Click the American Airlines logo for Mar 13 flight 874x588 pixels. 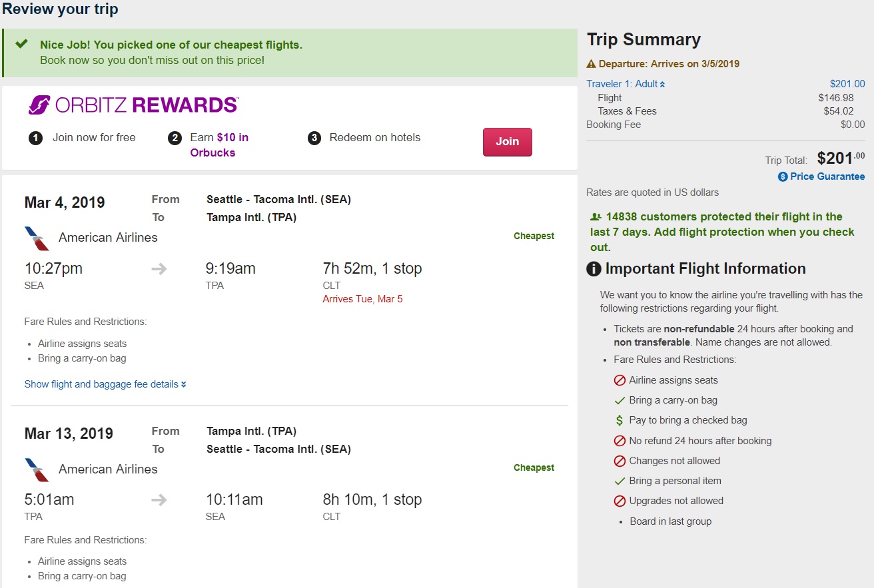point(37,469)
